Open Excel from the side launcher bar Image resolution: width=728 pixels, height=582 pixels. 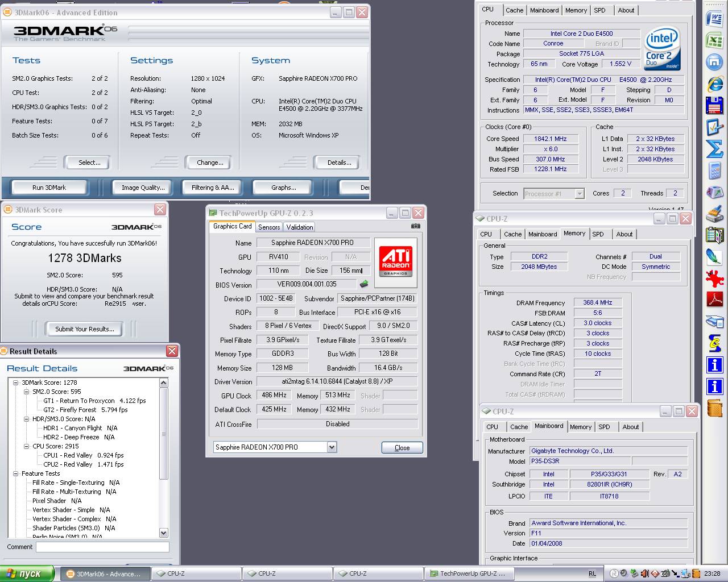pyautogui.click(x=714, y=40)
